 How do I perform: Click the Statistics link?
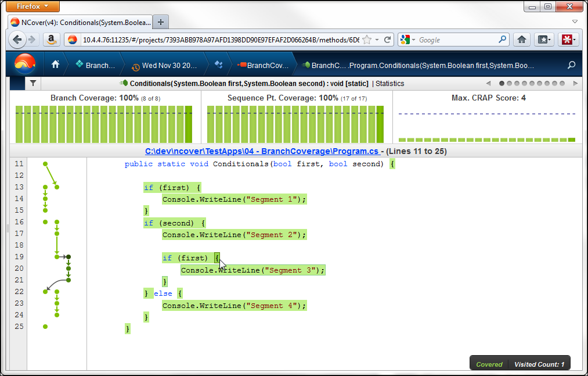pos(389,83)
